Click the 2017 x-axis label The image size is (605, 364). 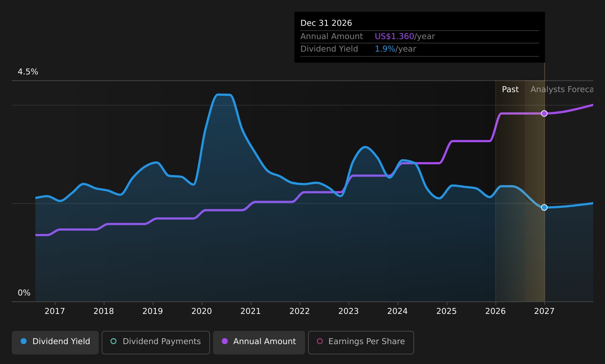[x=55, y=311]
